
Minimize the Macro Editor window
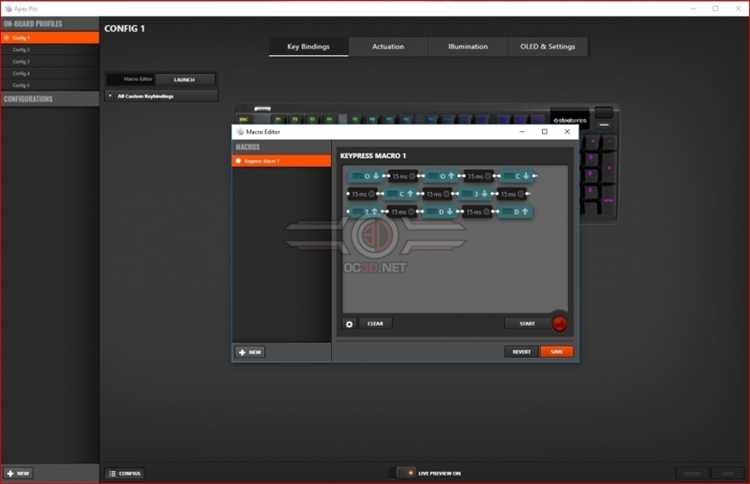522,132
